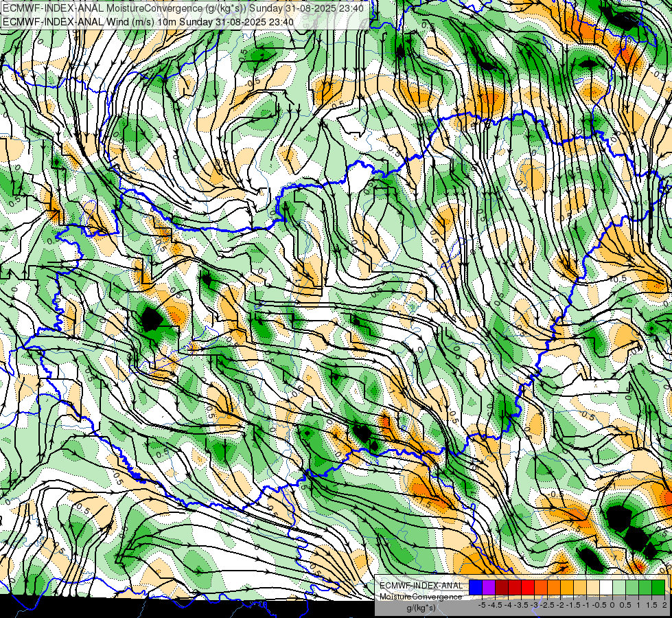Pick the white legend swatch
Image resolution: width=672 pixels, height=618 pixels.
click(606, 587)
